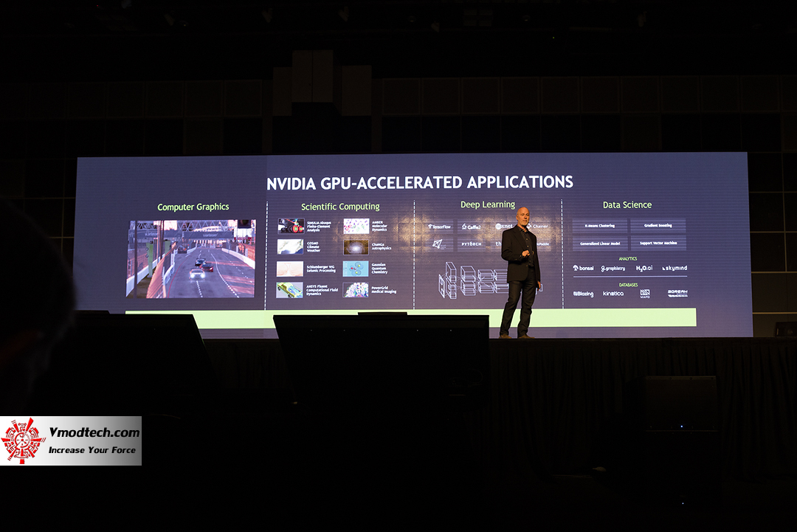Click the 'PowerGrid Medical Imaging' text
Viewport: 797px width, 532px height.
click(384, 290)
